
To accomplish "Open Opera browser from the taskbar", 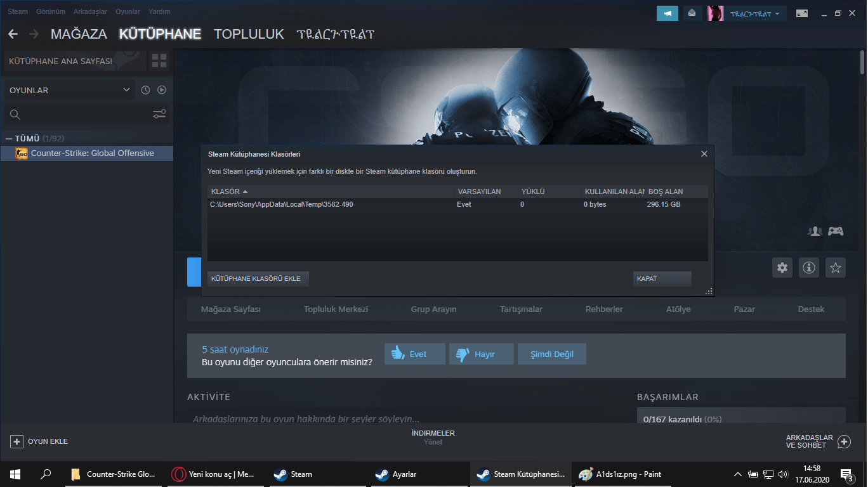I will coord(214,474).
